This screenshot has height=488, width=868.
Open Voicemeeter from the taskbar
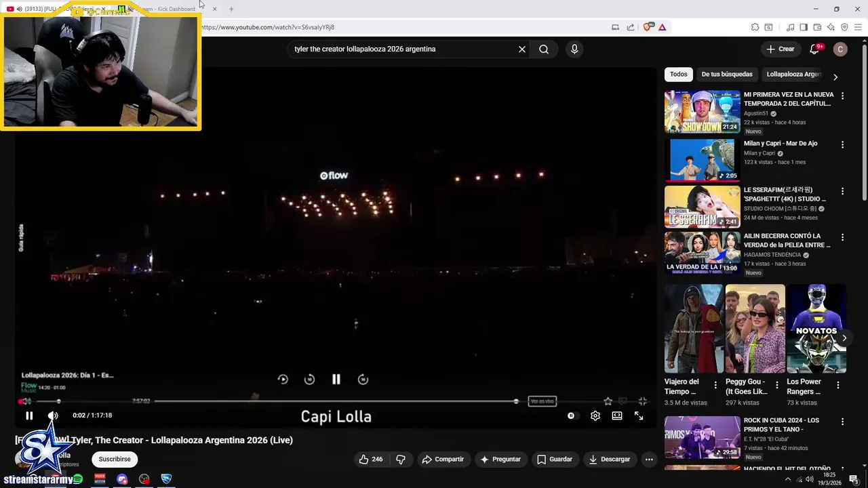(100, 479)
